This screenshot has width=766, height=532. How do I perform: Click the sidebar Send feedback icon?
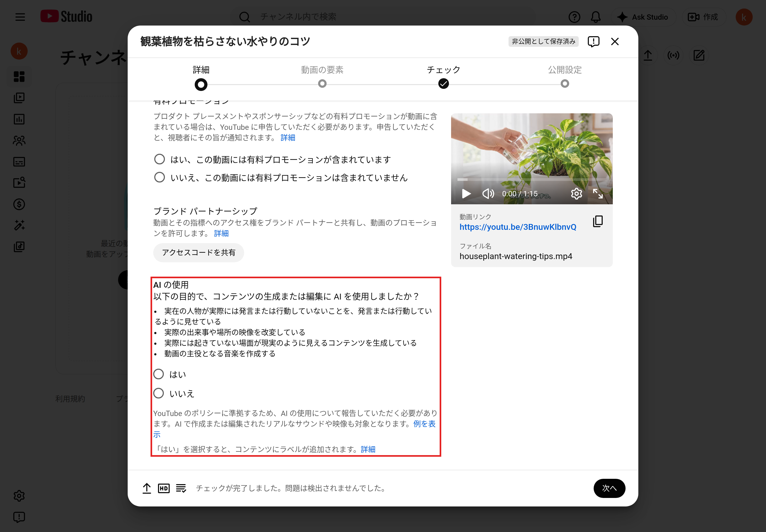(x=19, y=517)
